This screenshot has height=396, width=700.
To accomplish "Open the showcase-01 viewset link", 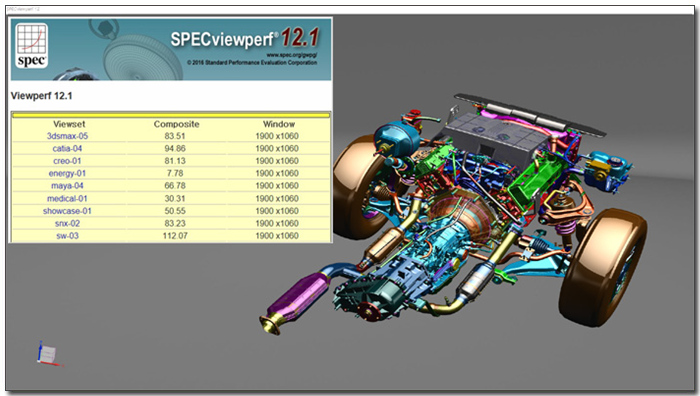I will pos(67,211).
